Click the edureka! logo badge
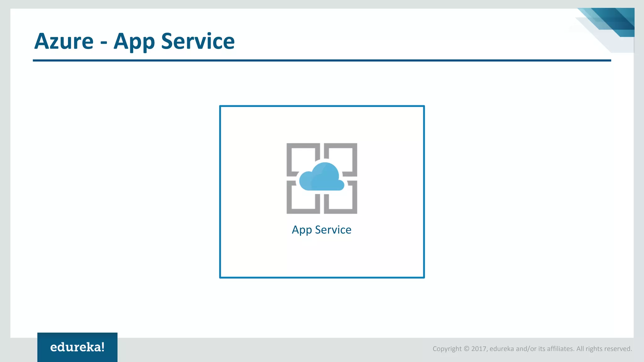The image size is (644, 362). tap(77, 347)
